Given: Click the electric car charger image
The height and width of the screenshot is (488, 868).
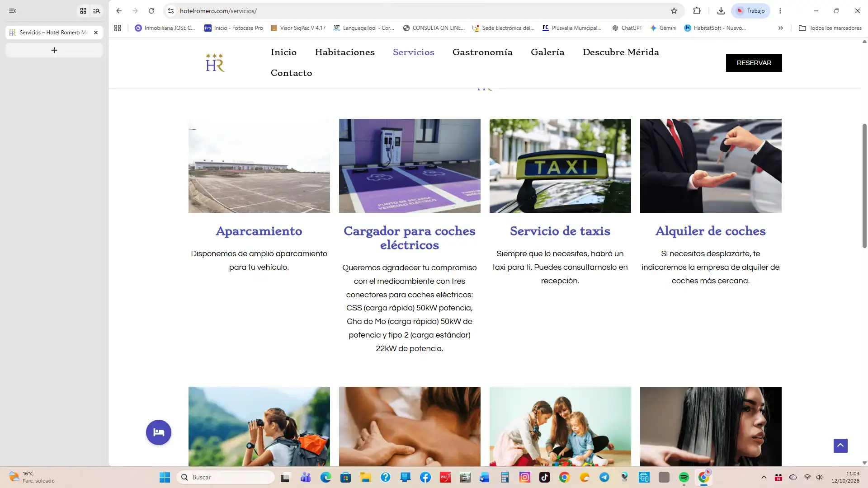Looking at the screenshot, I should point(410,166).
